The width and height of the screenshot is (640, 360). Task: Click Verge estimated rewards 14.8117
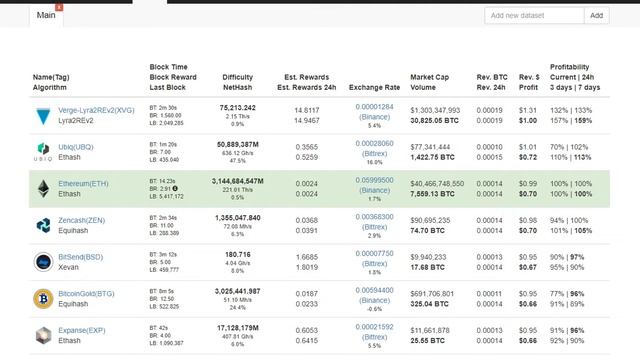click(x=307, y=110)
